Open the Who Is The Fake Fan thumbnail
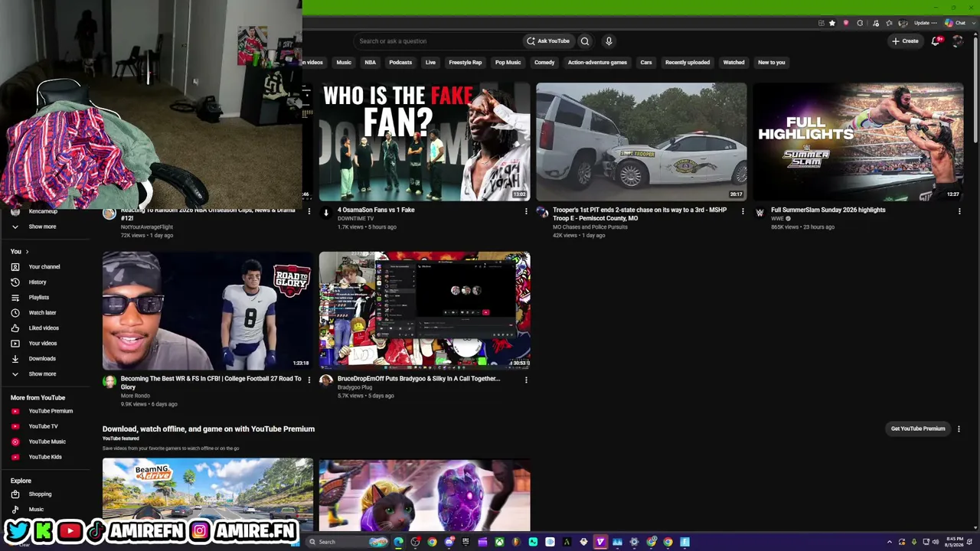 pos(425,142)
